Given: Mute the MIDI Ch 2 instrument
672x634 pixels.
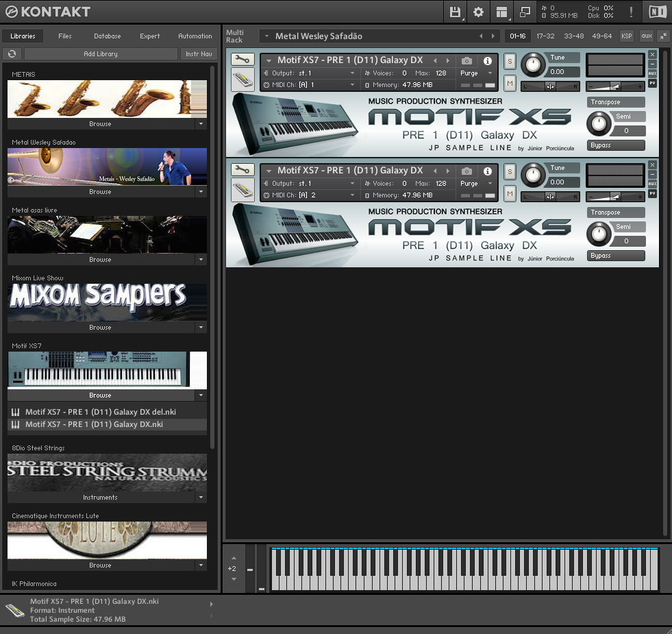Looking at the screenshot, I should coord(510,193).
